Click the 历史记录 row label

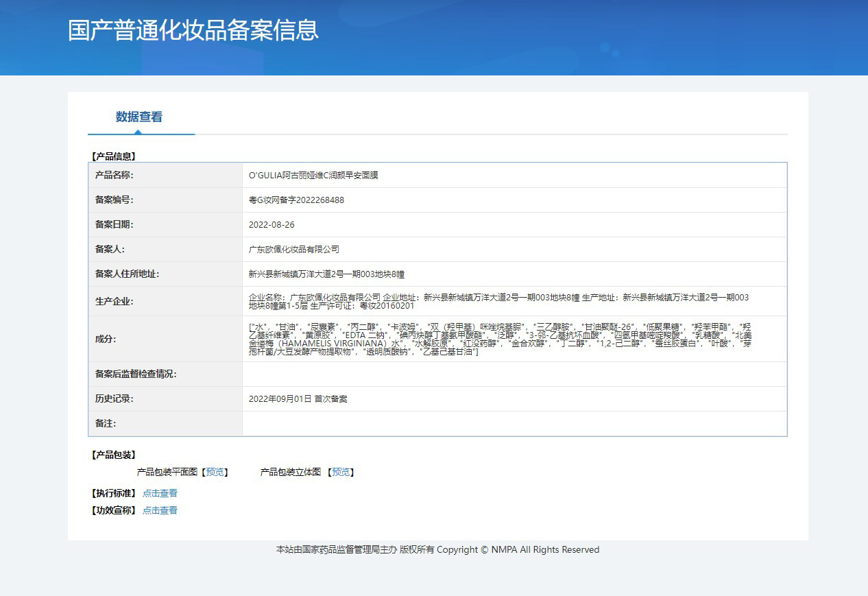[114, 398]
